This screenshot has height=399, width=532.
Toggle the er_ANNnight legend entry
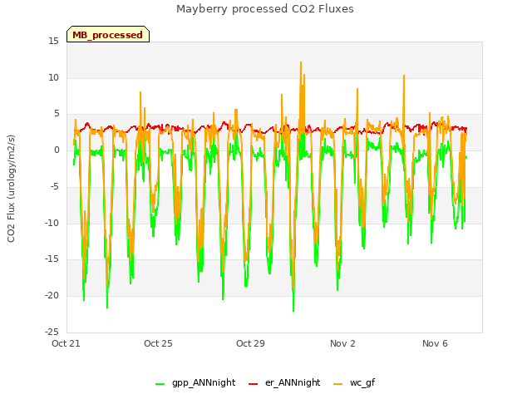click(x=284, y=382)
